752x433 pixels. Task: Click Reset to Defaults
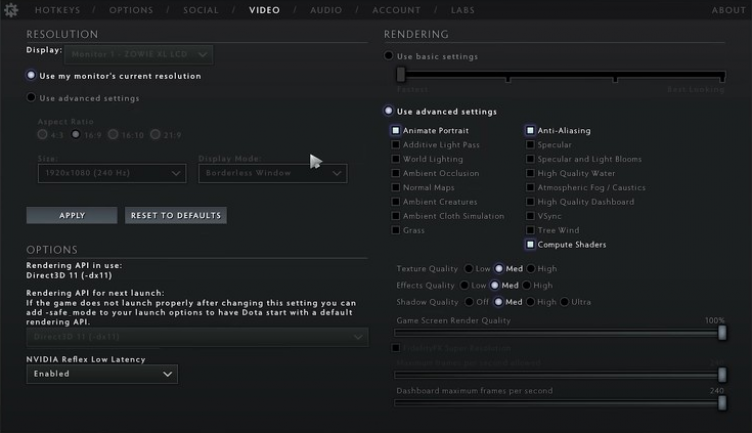(175, 215)
